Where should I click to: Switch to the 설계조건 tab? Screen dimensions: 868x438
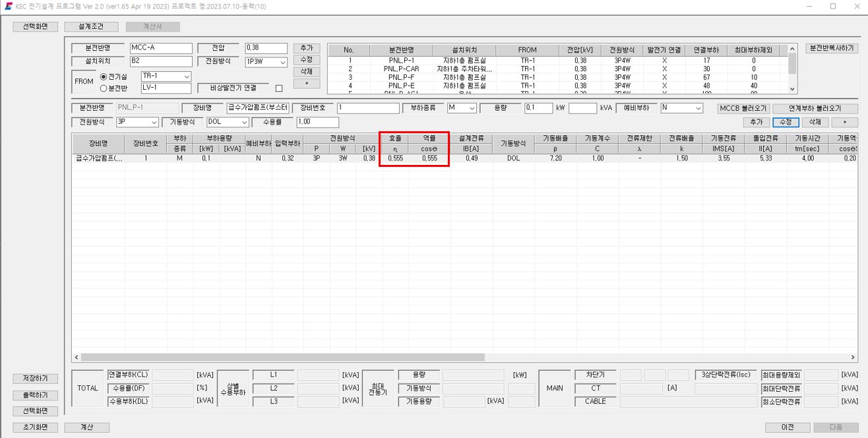92,27
